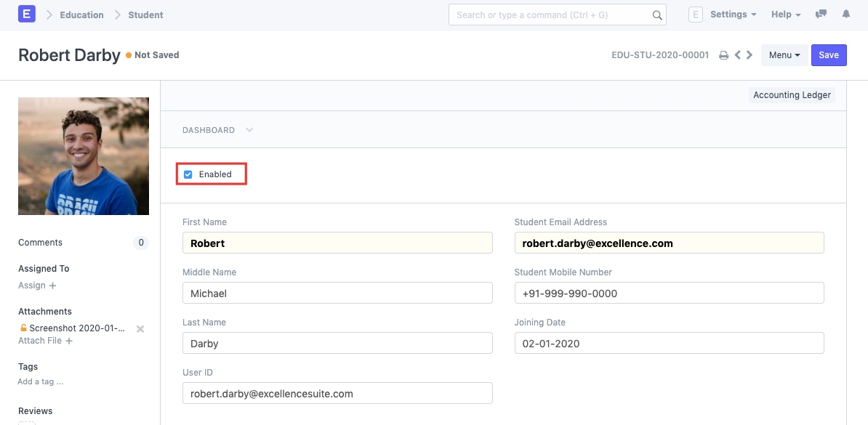Click the ERPNext home logo icon
The height and width of the screenshot is (425, 868).
(27, 15)
